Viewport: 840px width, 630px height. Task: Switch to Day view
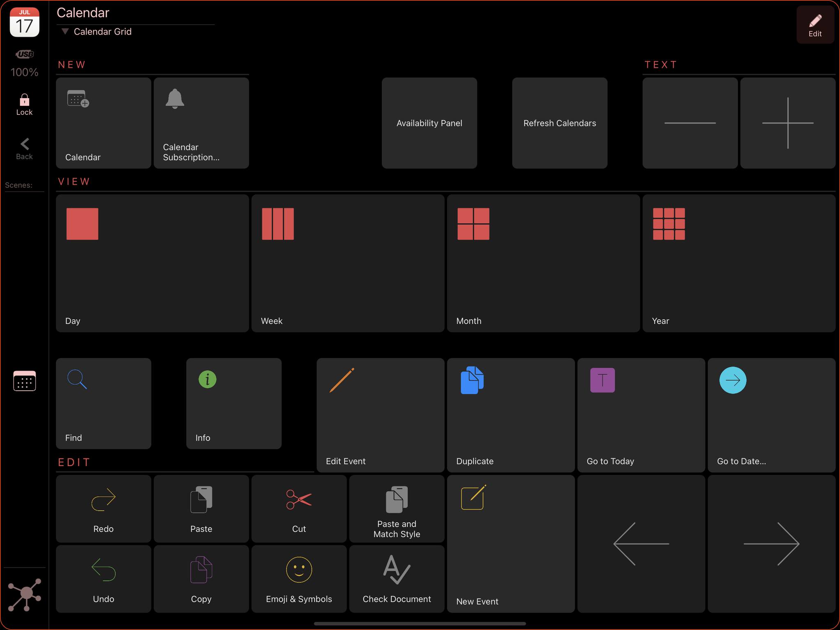(152, 263)
